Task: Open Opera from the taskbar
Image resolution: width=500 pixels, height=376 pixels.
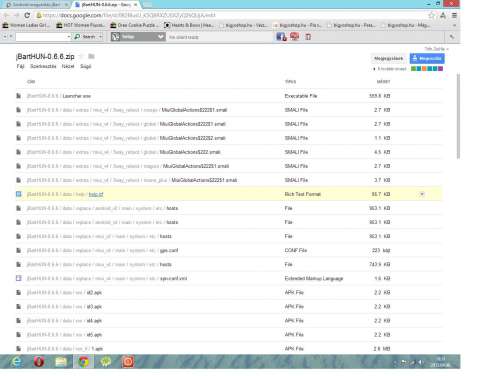Action: click(39, 362)
